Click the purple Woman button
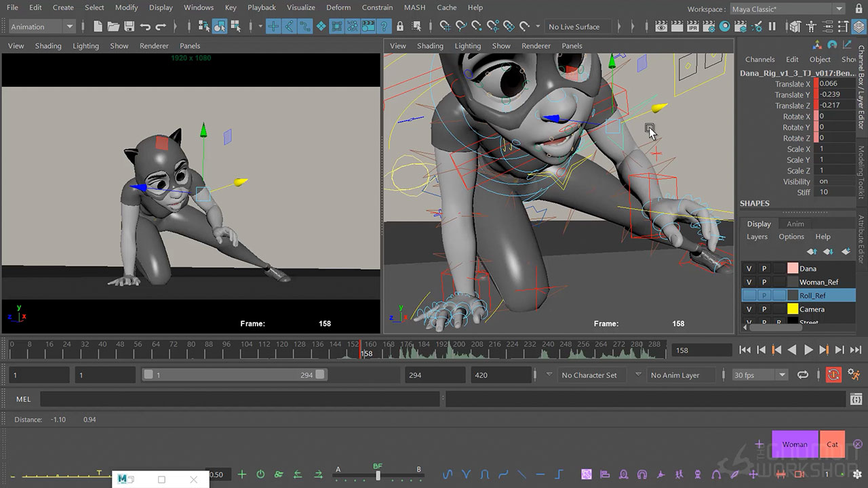 click(795, 445)
